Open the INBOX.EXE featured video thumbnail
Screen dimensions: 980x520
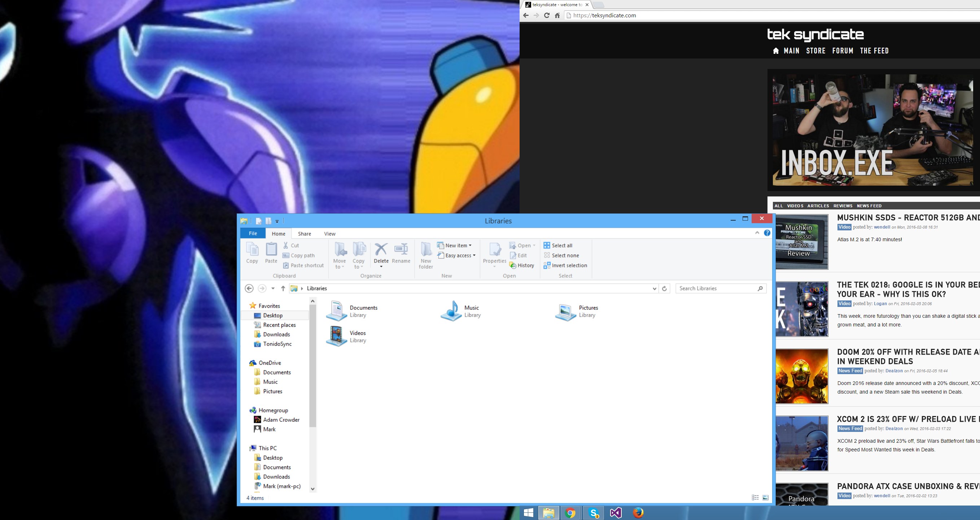pyautogui.click(x=873, y=130)
